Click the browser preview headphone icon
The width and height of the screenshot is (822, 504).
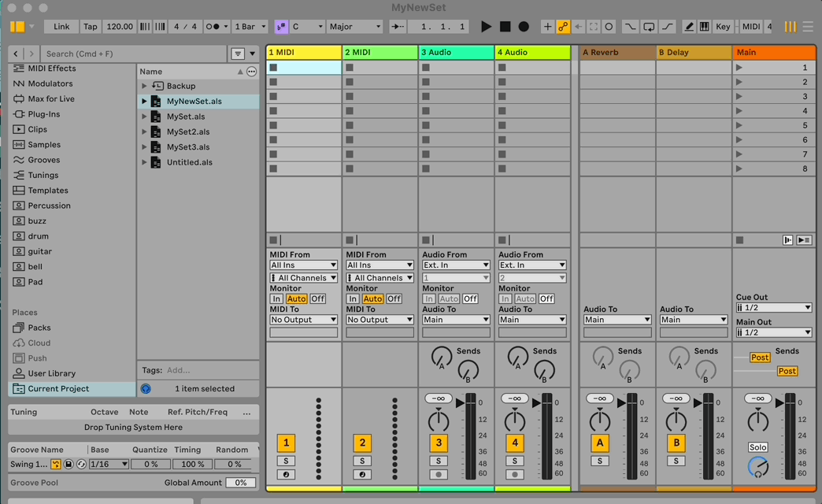click(146, 388)
